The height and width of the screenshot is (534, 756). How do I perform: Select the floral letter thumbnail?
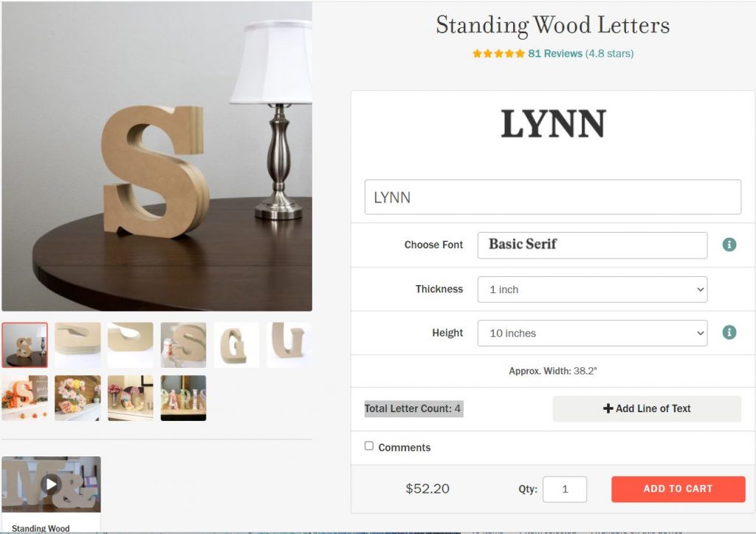pos(78,398)
